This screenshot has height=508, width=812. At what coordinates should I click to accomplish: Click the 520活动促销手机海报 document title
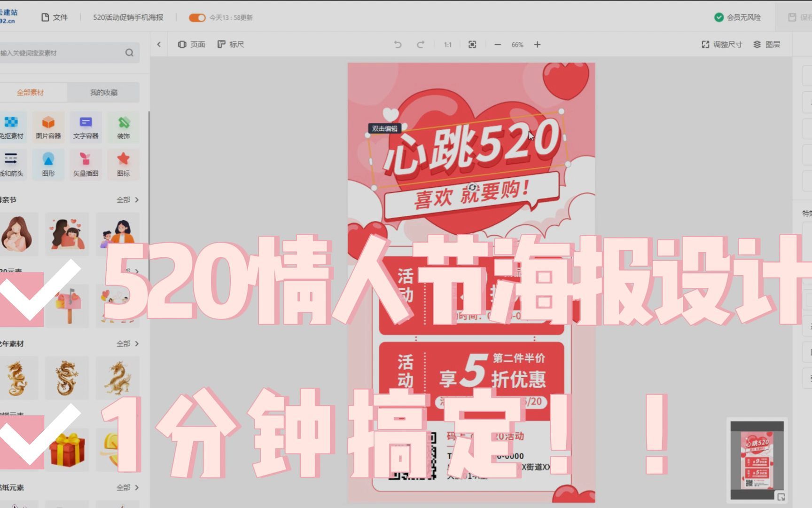(x=128, y=17)
